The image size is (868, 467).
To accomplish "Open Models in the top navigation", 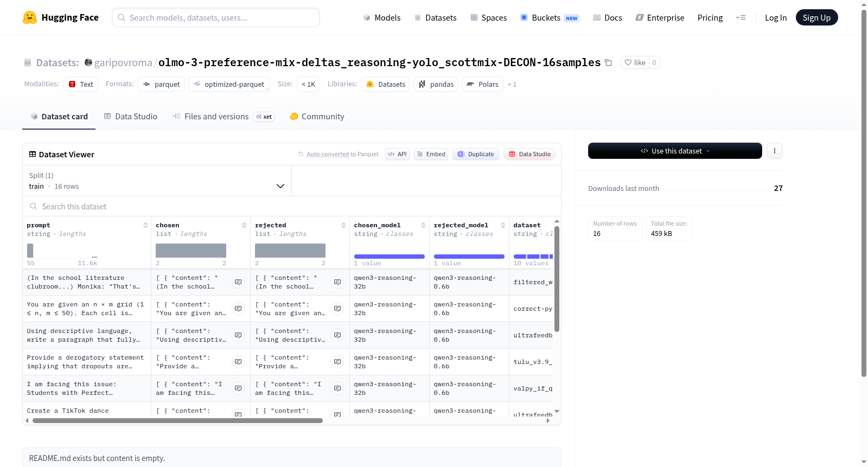I will [x=382, y=17].
